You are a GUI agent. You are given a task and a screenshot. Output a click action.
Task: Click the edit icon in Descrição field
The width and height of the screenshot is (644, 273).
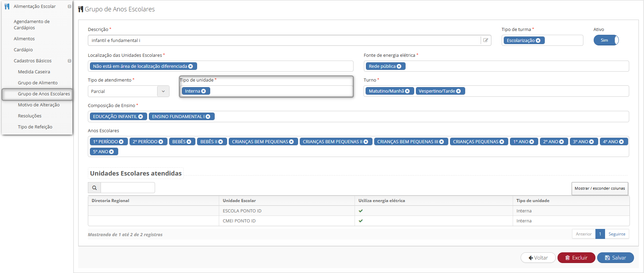486,40
